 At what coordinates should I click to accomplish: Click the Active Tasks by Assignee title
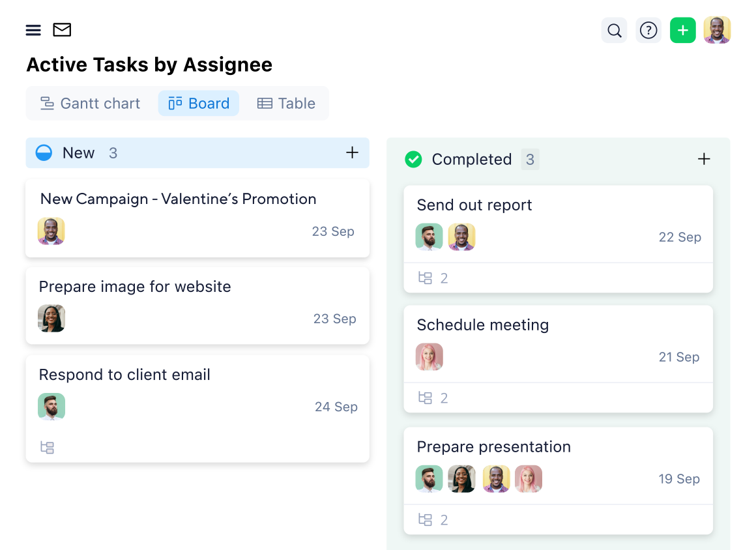[x=149, y=65]
